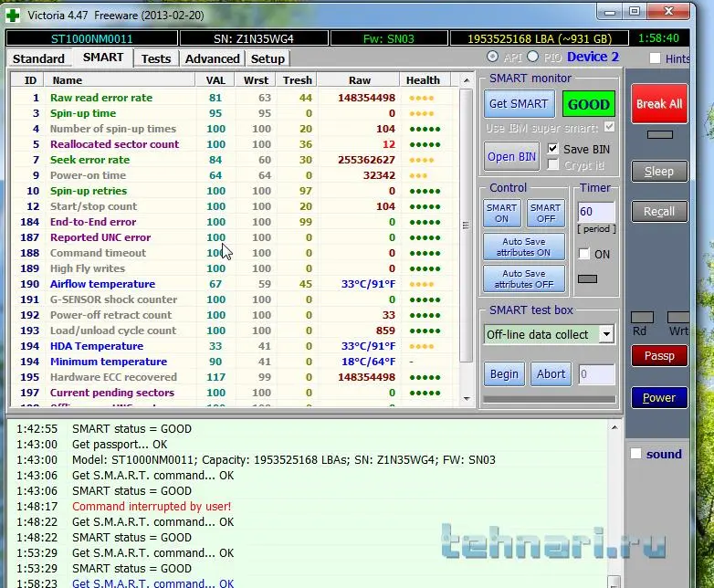
Task: Switch to the Tests tab
Action: pyautogui.click(x=155, y=58)
